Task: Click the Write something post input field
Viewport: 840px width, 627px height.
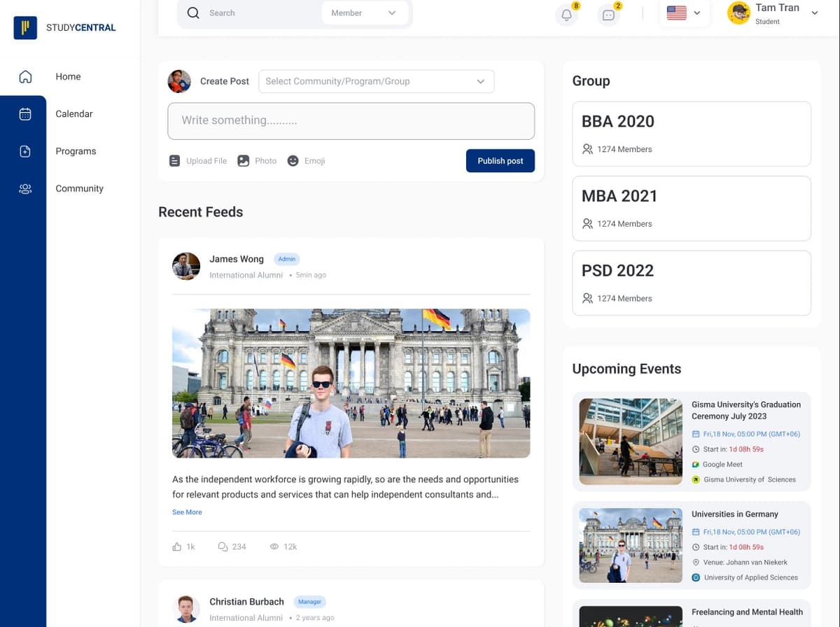Action: [351, 120]
